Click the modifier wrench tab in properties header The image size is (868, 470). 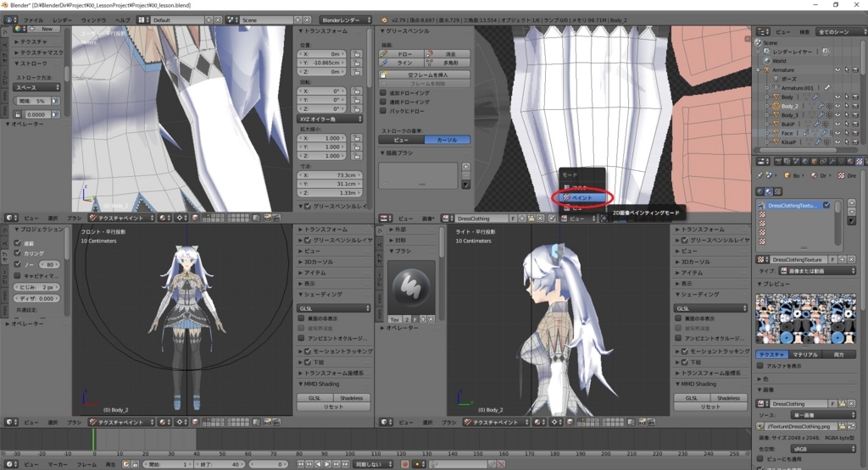[832, 162]
